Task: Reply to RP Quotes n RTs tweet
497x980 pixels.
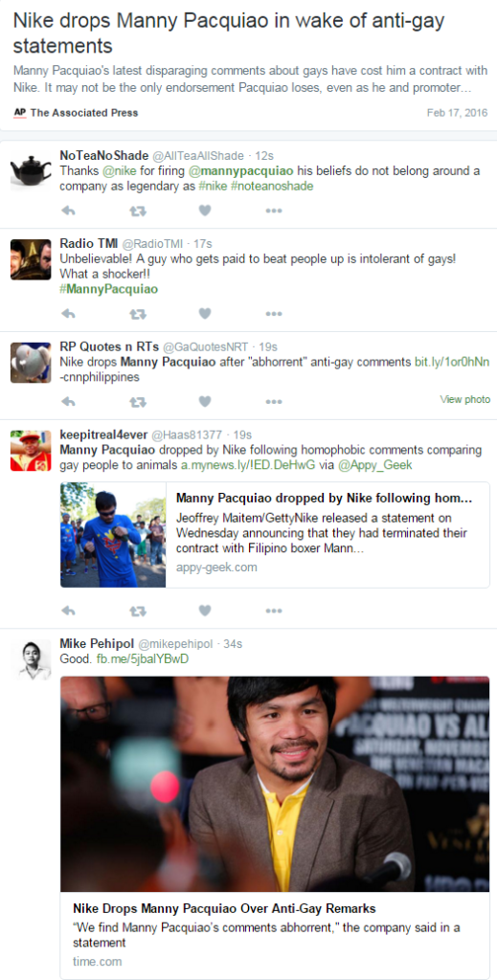Action: [68, 401]
